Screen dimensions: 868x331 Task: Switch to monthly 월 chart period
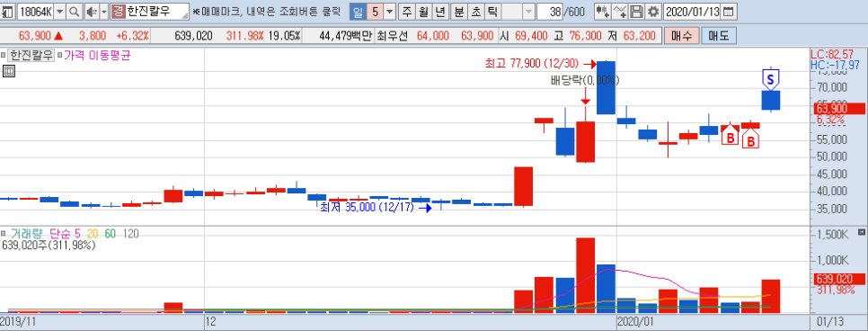pos(423,11)
